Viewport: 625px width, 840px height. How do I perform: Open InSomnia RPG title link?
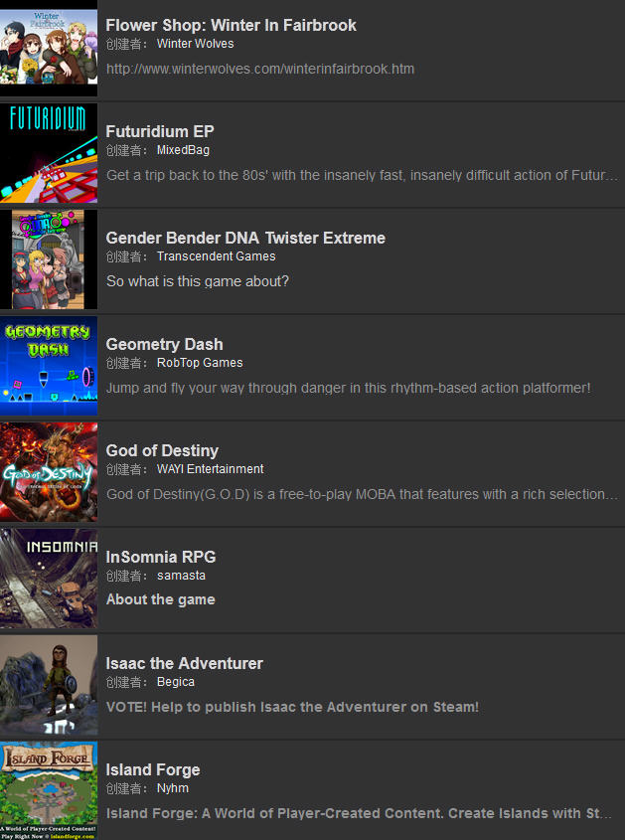pos(161,557)
